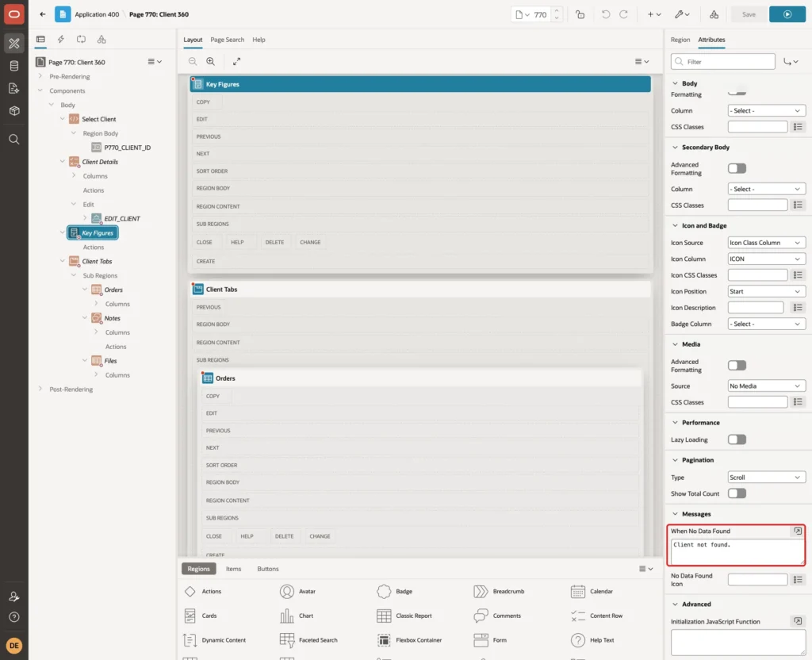Screen dimensions: 812x660
Task: Expand the layout pane to full screen
Action: [x=236, y=61]
